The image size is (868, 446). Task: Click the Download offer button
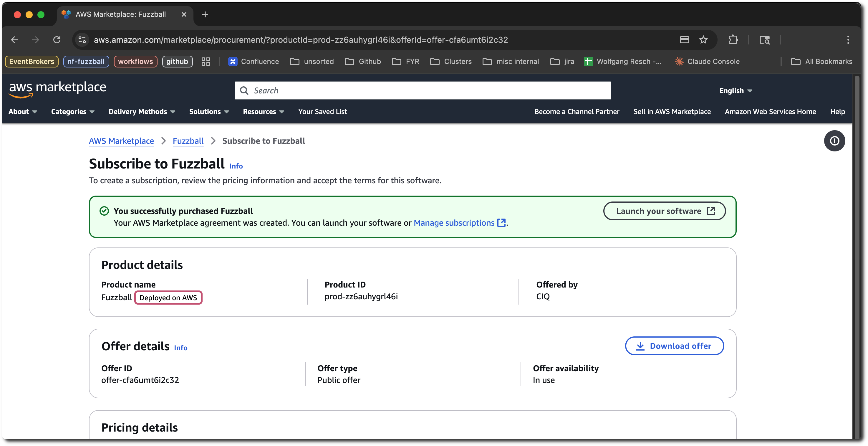pos(674,346)
